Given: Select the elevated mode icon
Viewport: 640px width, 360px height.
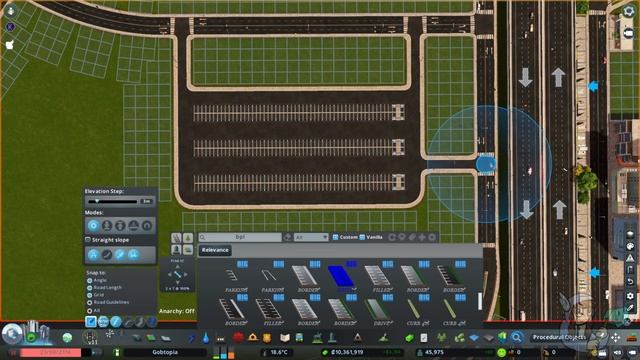Looking at the screenshot, I should (x=120, y=225).
